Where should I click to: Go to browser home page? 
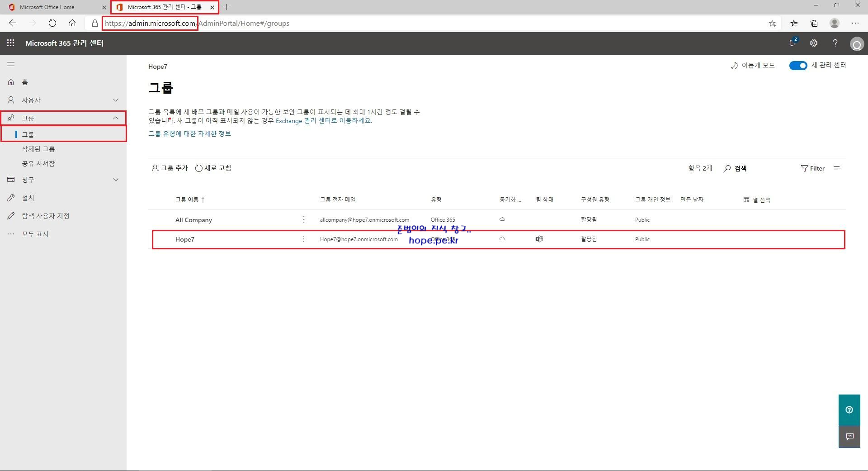[x=72, y=23]
